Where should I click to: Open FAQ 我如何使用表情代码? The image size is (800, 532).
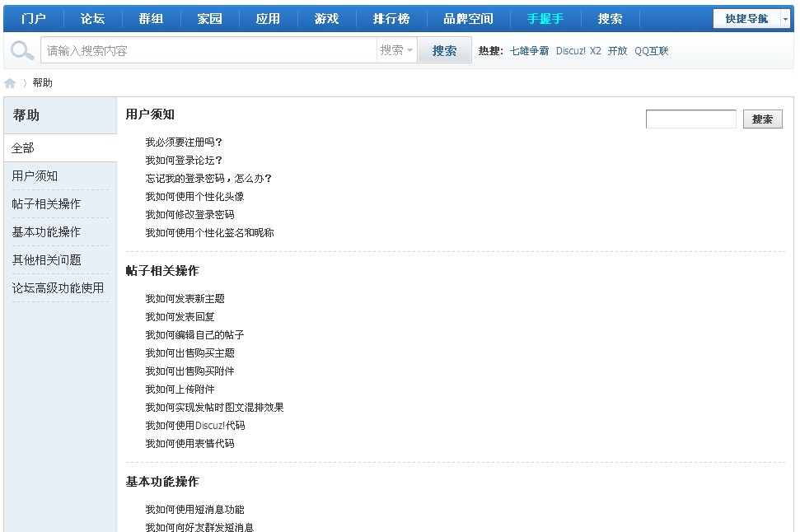tap(189, 444)
